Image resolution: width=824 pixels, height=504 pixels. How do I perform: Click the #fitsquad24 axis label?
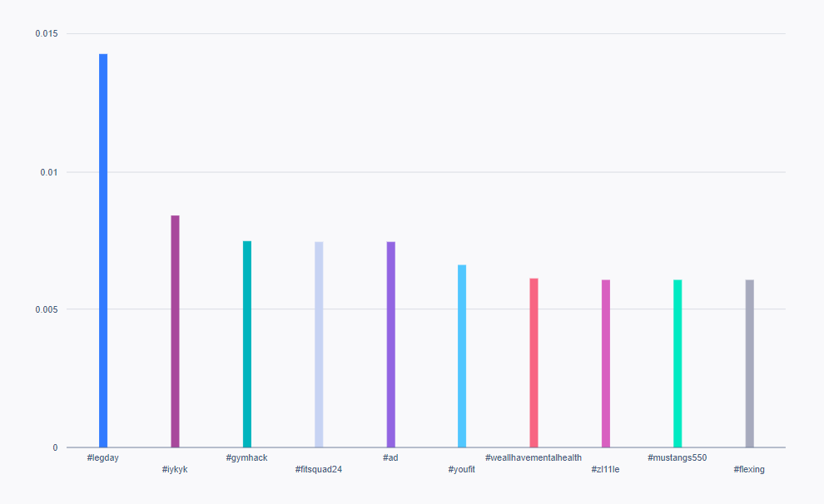coord(319,470)
